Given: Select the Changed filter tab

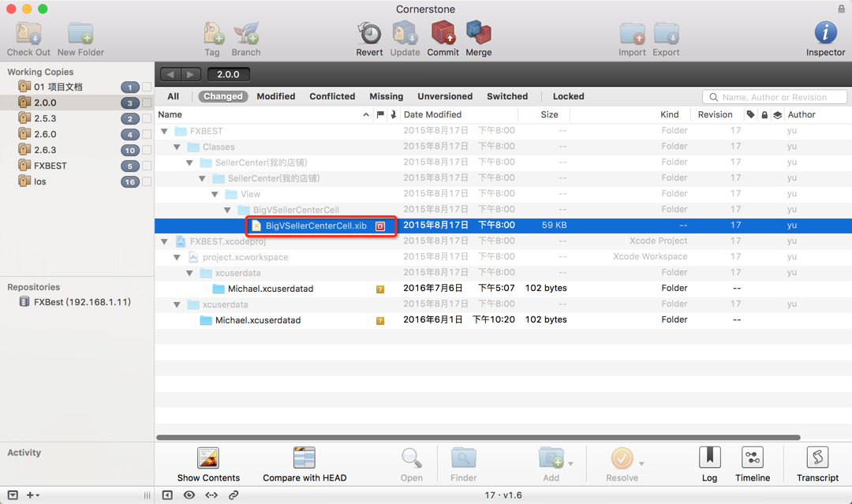Looking at the screenshot, I should pyautogui.click(x=223, y=96).
